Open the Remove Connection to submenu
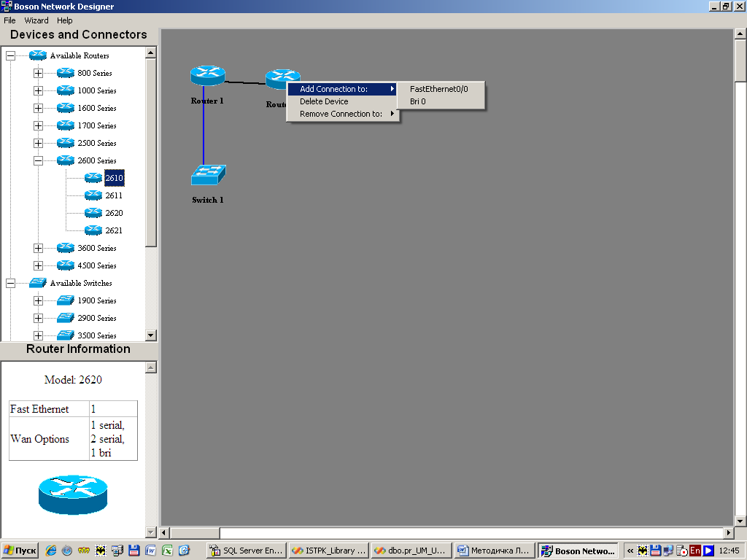 click(342, 114)
